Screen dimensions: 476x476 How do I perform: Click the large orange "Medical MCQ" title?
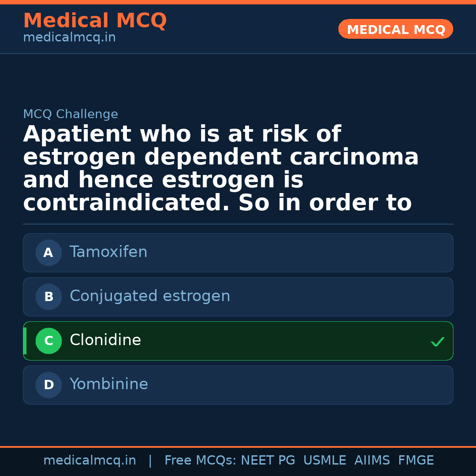click(x=95, y=21)
